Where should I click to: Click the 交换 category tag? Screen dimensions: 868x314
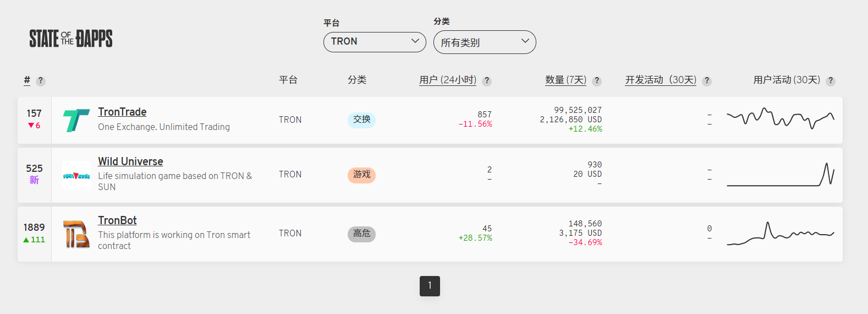pyautogui.click(x=361, y=120)
